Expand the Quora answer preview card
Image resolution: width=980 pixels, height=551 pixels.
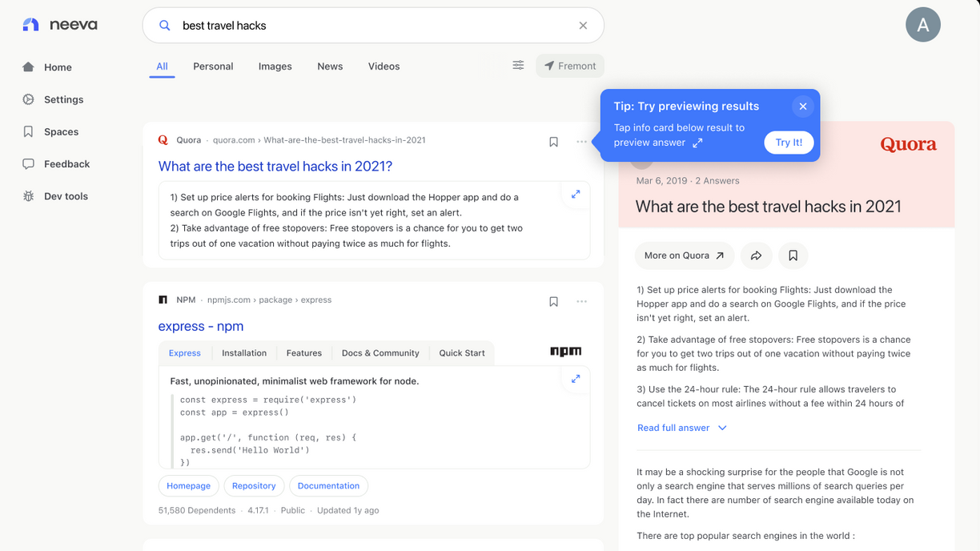[x=576, y=195]
